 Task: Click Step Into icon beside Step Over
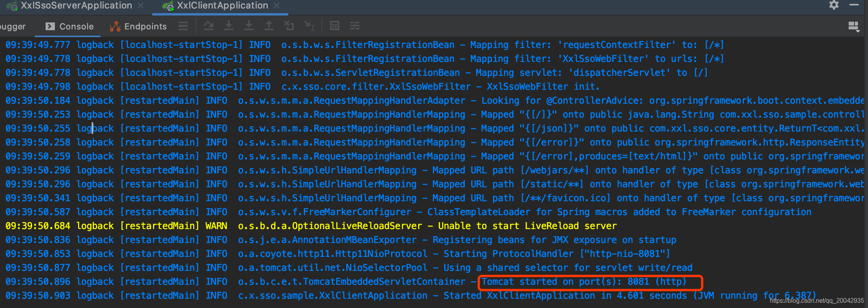(x=229, y=26)
